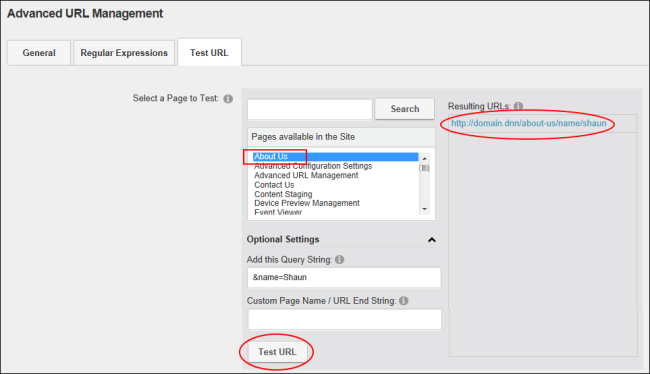Click the Test URL button
This screenshot has height=374, width=650.
pyautogui.click(x=277, y=352)
